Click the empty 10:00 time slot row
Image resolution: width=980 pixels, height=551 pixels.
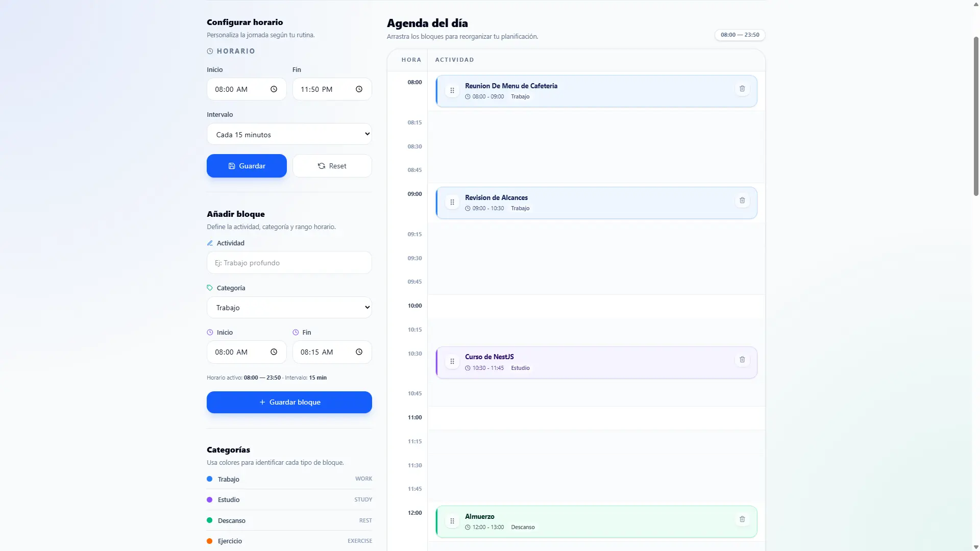pos(596,306)
